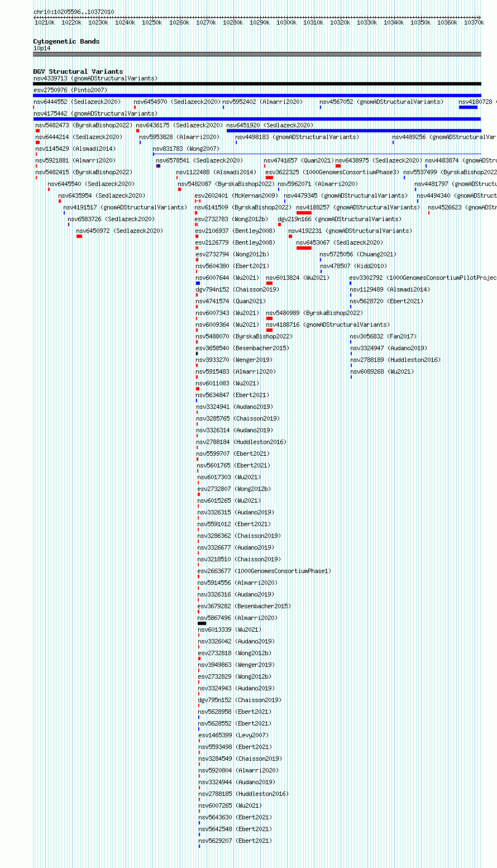Click the red bar under nsv6438975

(338, 166)
